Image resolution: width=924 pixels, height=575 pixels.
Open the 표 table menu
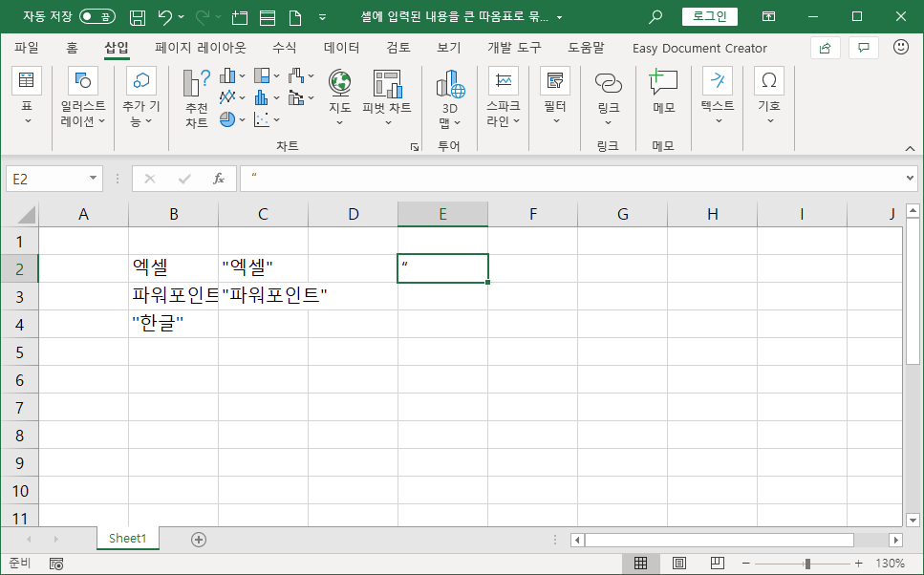[x=27, y=96]
